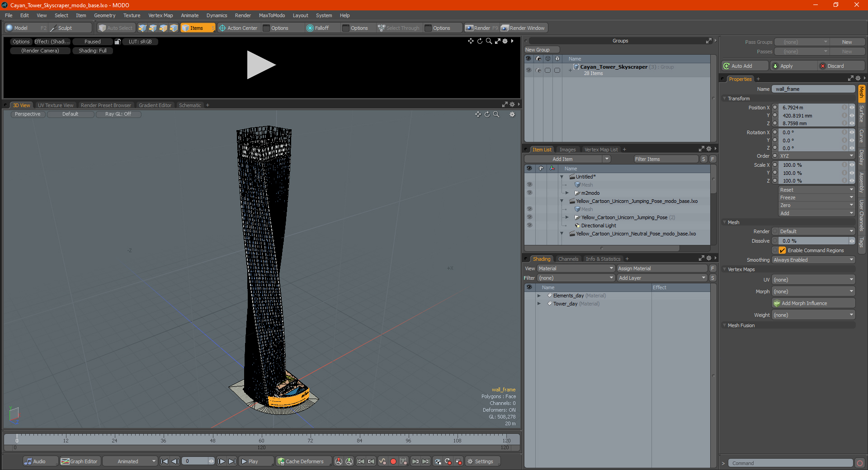Open the MaxToModo menu
The width and height of the screenshot is (868, 470).
pyautogui.click(x=272, y=15)
